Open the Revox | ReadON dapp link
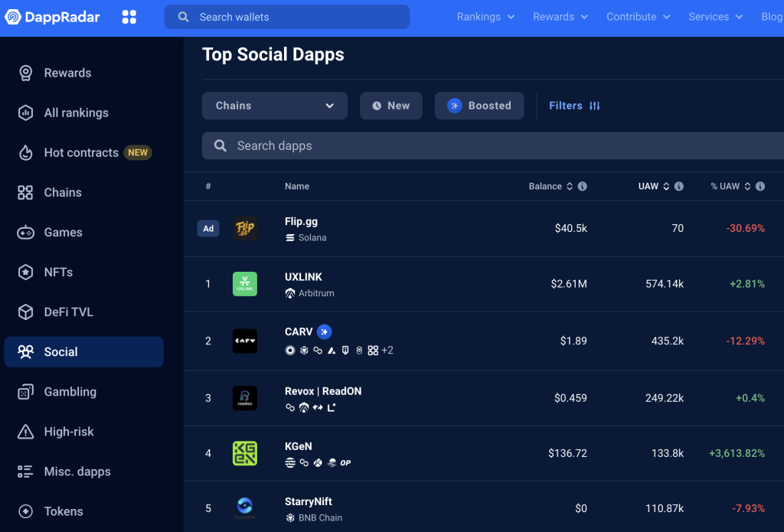Image resolution: width=784 pixels, height=532 pixels. 323,391
